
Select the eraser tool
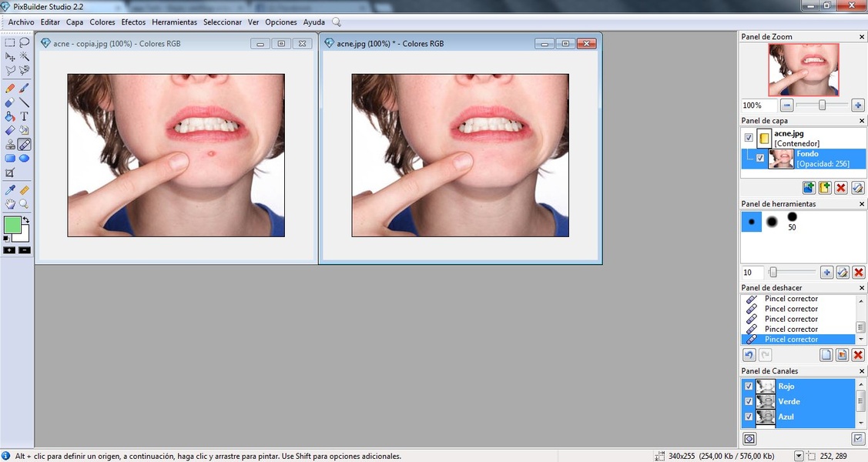[x=10, y=102]
